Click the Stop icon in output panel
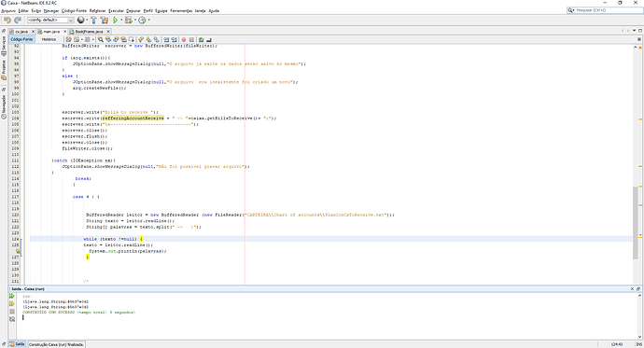The width and height of the screenshot is (644, 348). [x=12, y=312]
